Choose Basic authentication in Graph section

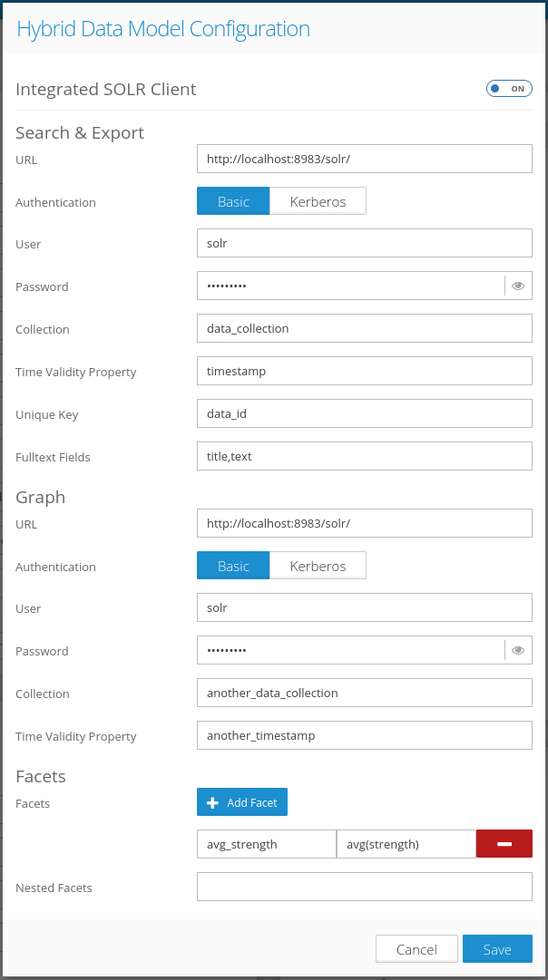click(x=233, y=566)
